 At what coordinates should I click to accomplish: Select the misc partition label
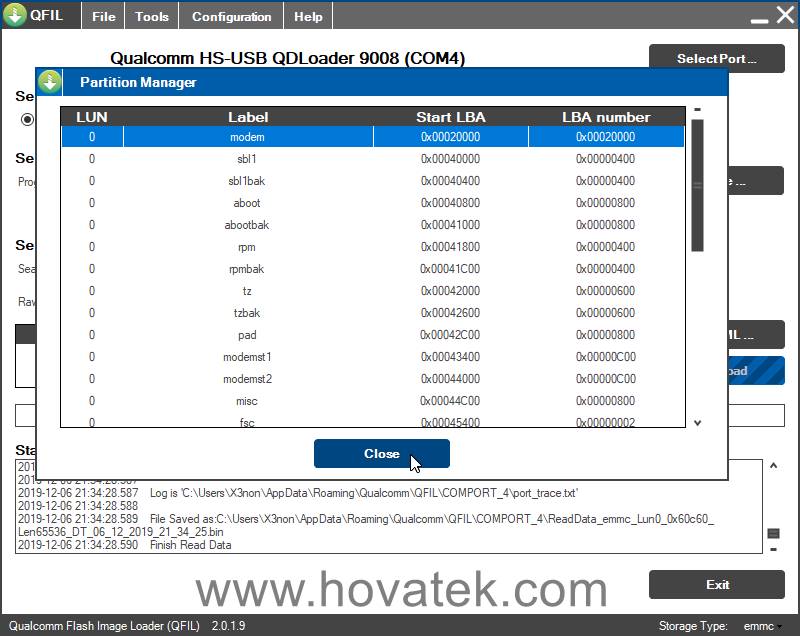247,401
